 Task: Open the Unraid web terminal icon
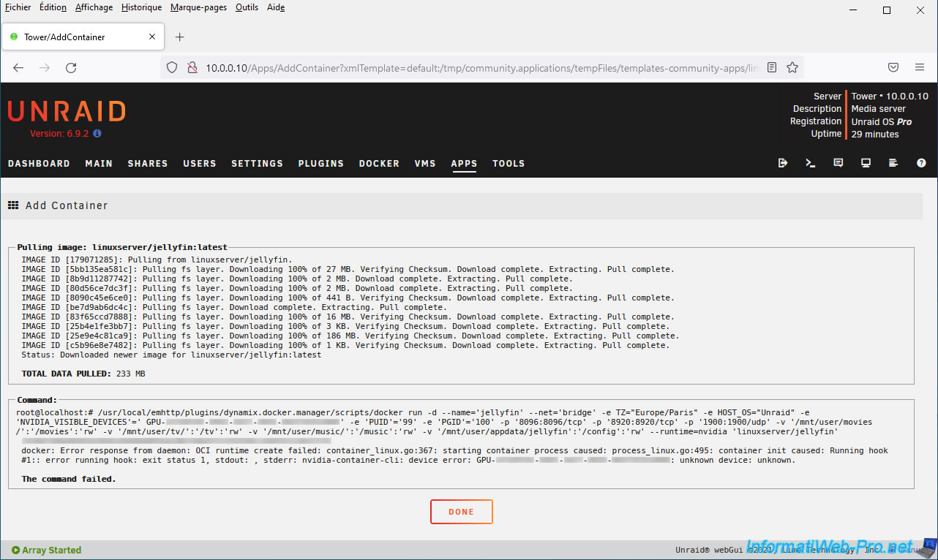[811, 163]
